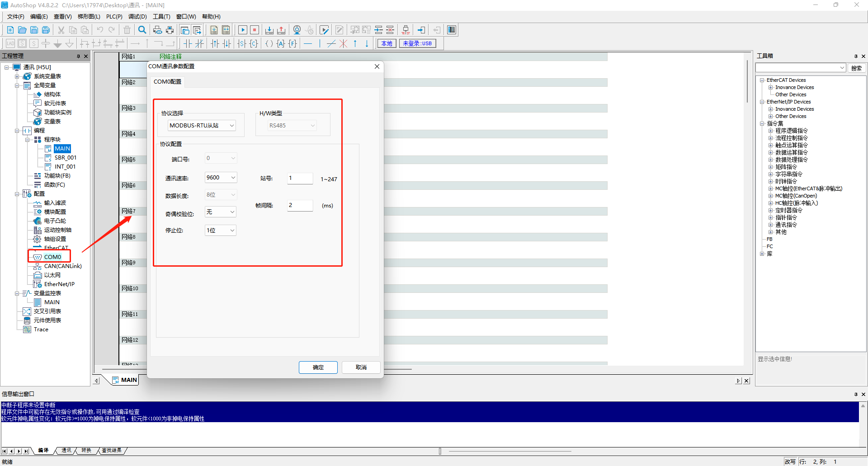Image resolution: width=868 pixels, height=466 pixels.
Task: Expand the 指令集 tree node
Action: (x=762, y=123)
